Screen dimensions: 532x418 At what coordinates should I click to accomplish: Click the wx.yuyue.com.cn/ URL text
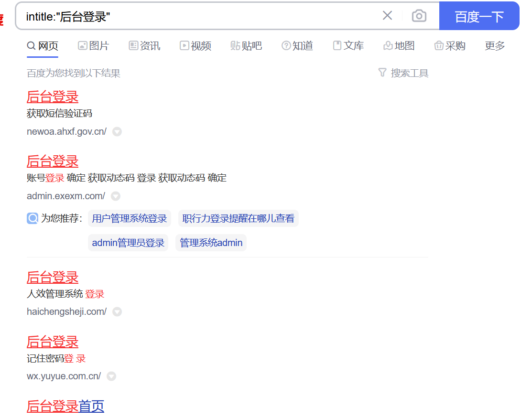pyautogui.click(x=64, y=376)
